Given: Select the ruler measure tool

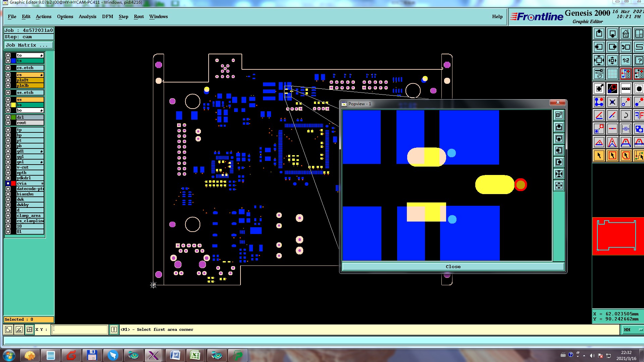Looking at the screenshot, I should [x=626, y=89].
